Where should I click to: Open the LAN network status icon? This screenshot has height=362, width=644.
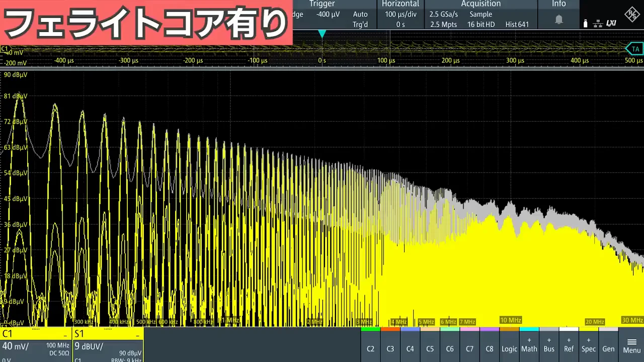pos(598,23)
